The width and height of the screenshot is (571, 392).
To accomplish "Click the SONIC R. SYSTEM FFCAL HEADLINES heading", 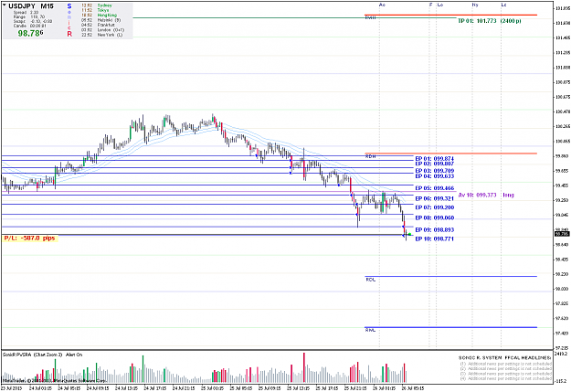I will click(504, 358).
